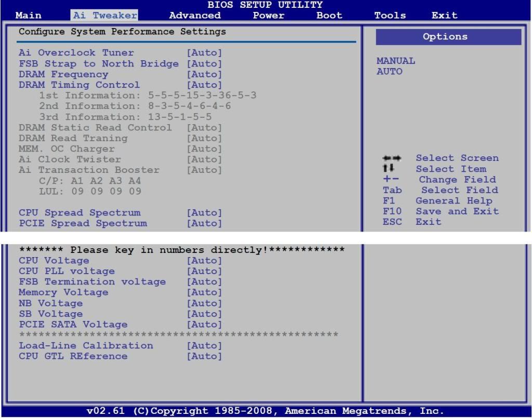Change FSB Strap to North Bridge value
This screenshot has width=532, height=418.
204,64
